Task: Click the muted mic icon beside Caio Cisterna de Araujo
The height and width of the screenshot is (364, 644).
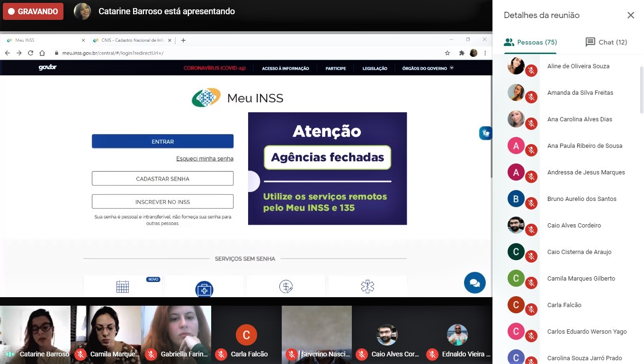Action: click(531, 256)
